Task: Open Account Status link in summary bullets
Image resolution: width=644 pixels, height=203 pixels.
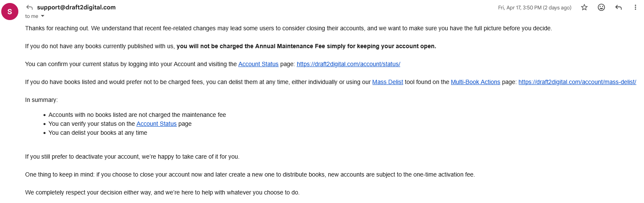Action: click(156, 124)
